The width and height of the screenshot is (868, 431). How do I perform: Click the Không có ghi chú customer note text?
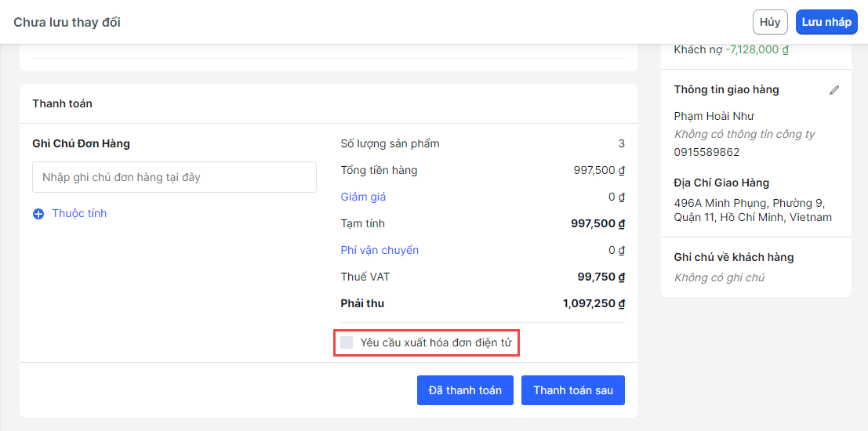tap(719, 277)
